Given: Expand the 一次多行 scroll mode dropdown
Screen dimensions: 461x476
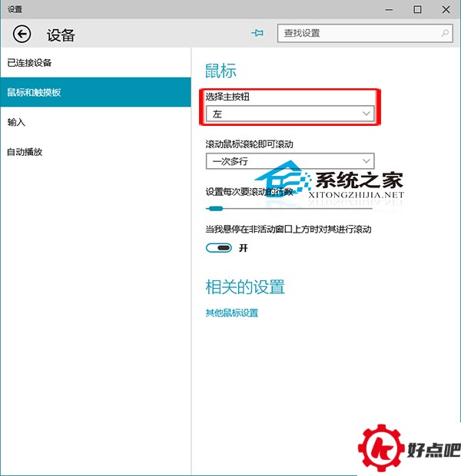Looking at the screenshot, I should click(290, 161).
